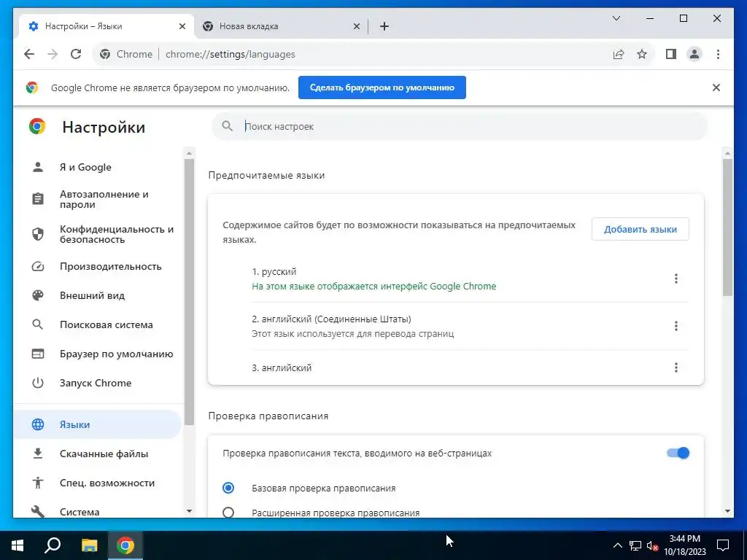This screenshot has height=560, width=747.
Task: Open more actions for русский language
Action: 676,279
